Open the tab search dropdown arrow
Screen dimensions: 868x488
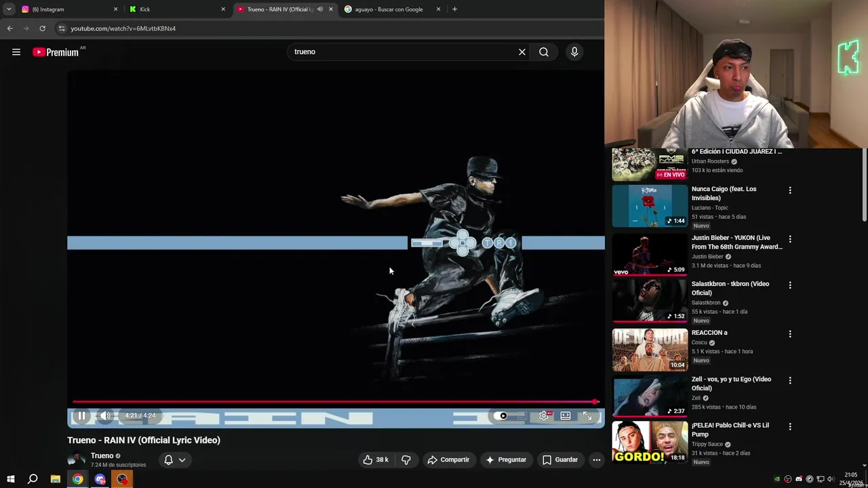point(8,9)
